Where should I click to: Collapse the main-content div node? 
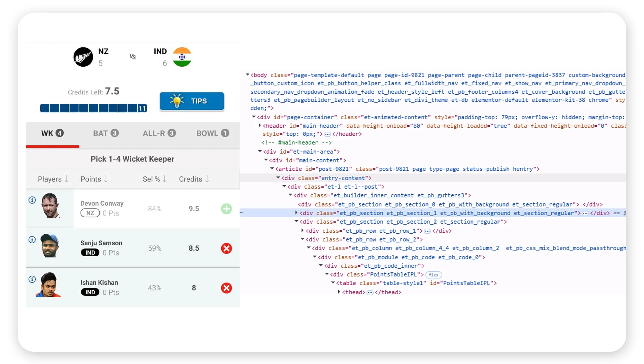point(266,160)
